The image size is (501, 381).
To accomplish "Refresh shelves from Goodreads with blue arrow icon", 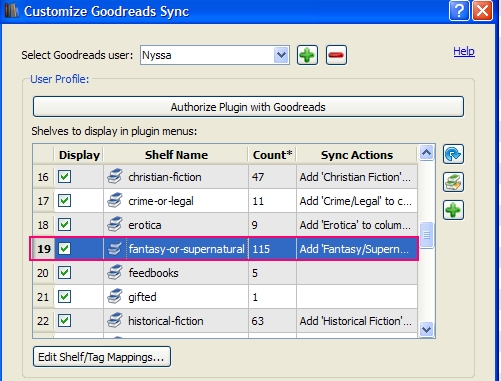I will (x=453, y=154).
